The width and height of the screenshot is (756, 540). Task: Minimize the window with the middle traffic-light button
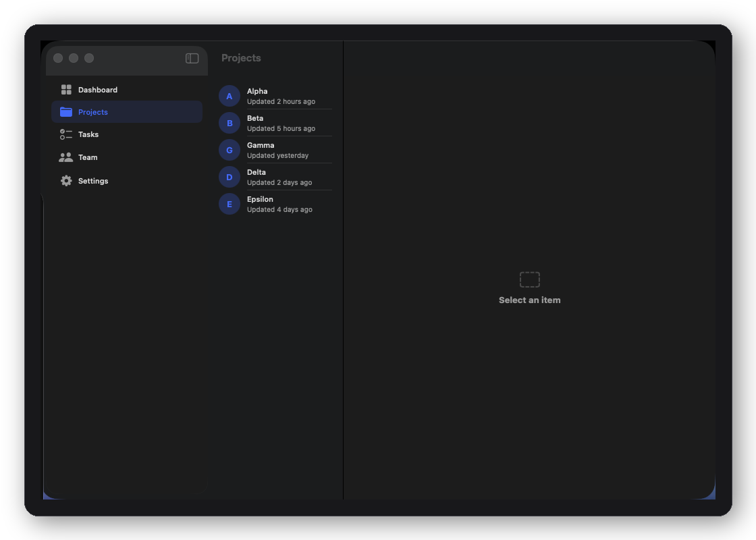(74, 58)
